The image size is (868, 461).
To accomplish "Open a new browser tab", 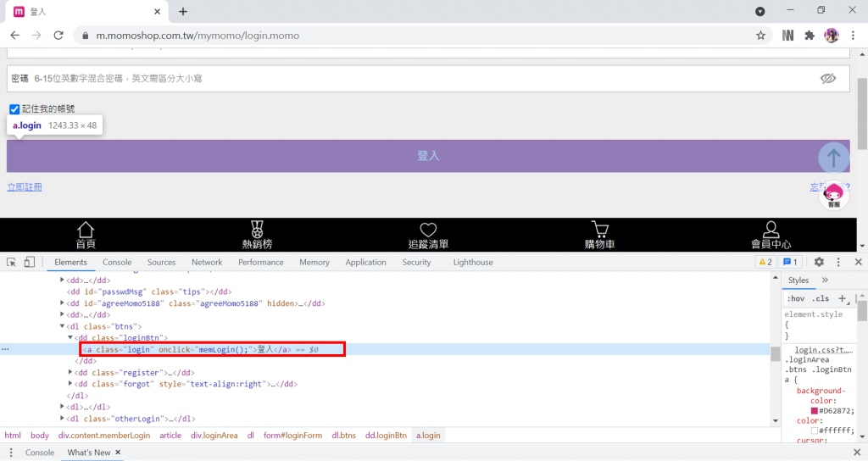I will pyautogui.click(x=183, y=11).
